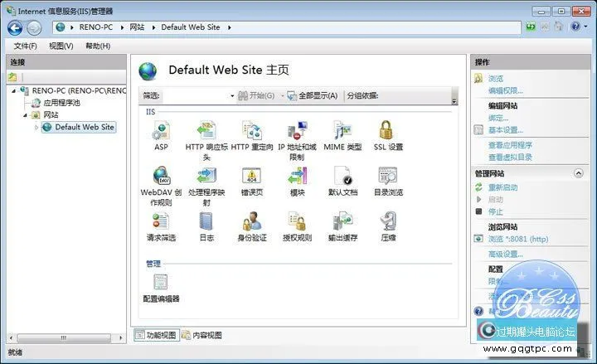
Task: Open MIME 类型 feature
Action: click(x=342, y=135)
